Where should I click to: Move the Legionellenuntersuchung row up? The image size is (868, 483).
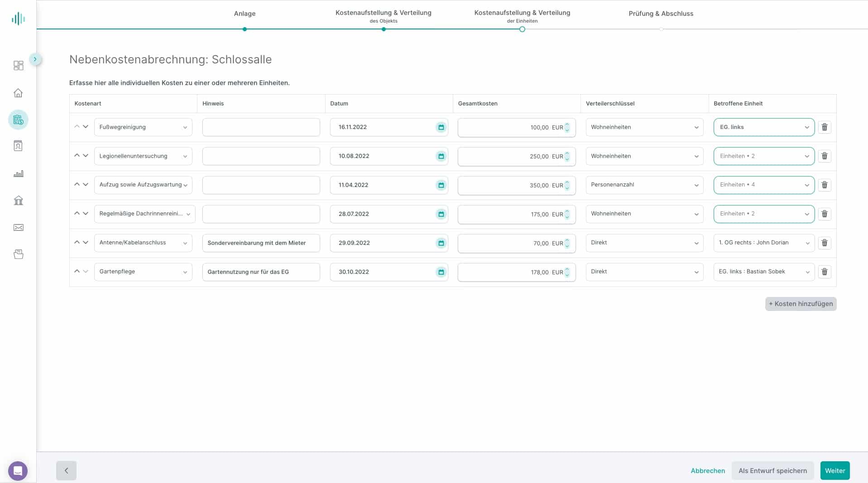tap(77, 155)
